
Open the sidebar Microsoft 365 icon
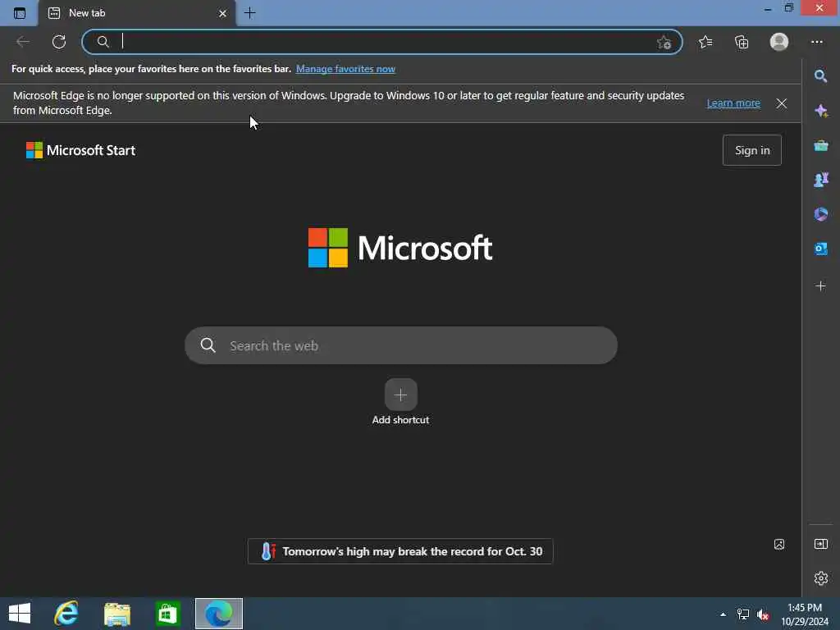[820, 214]
